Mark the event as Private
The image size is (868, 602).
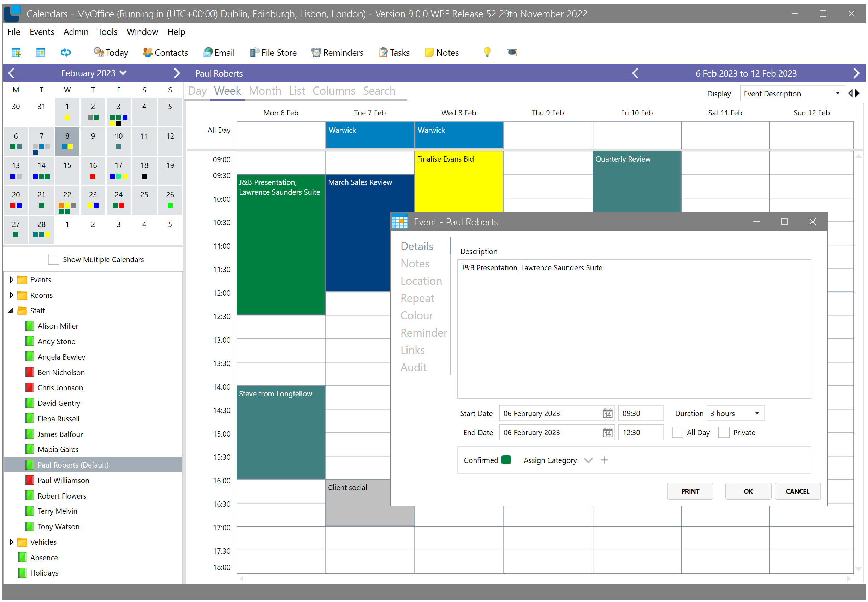point(724,433)
